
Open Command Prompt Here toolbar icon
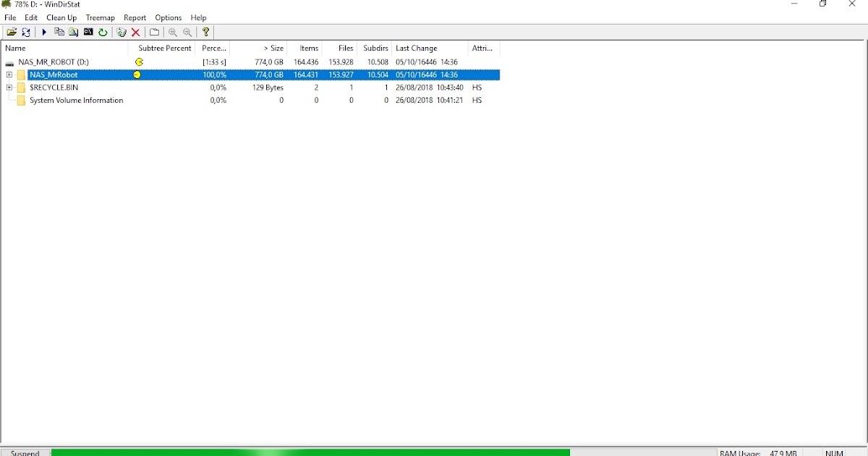(88, 32)
